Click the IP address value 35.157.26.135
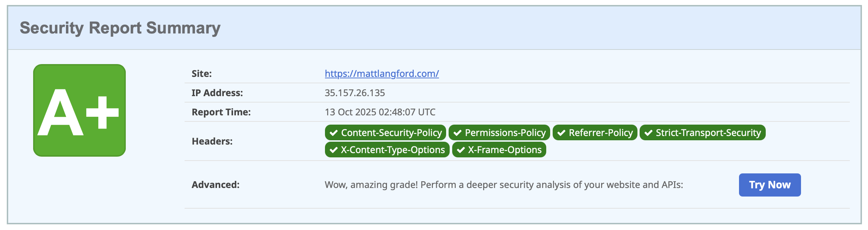 [355, 93]
